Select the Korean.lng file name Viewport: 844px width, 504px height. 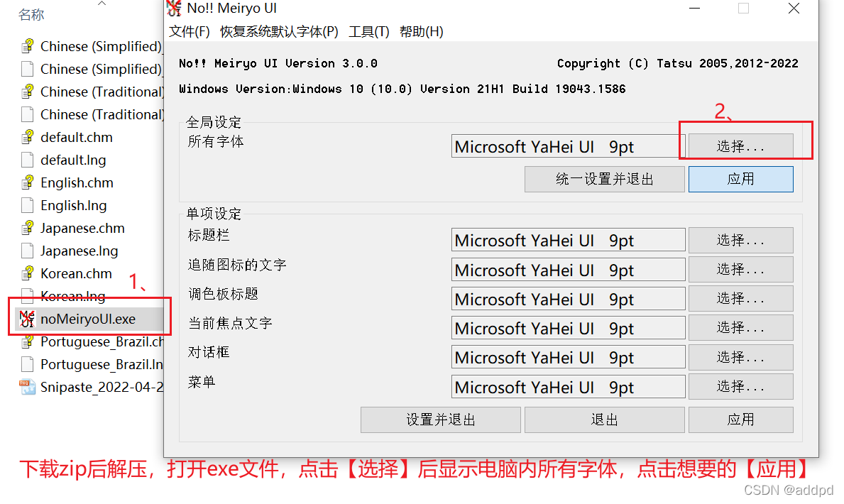click(73, 296)
